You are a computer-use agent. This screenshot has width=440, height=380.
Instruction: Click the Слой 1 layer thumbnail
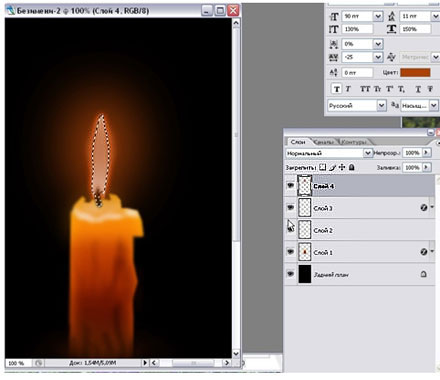coord(304,252)
